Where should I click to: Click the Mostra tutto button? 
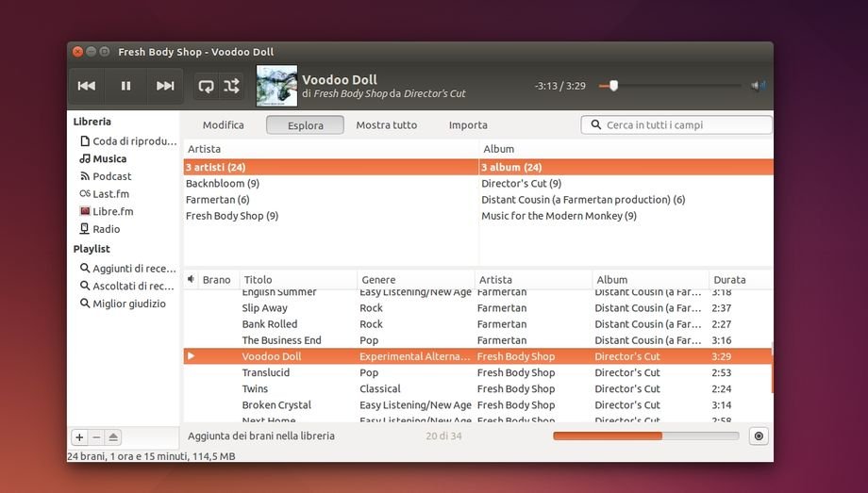click(386, 125)
